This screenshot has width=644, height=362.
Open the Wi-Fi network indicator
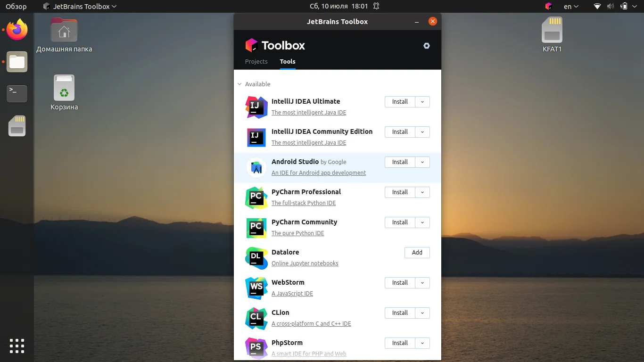pos(597,7)
